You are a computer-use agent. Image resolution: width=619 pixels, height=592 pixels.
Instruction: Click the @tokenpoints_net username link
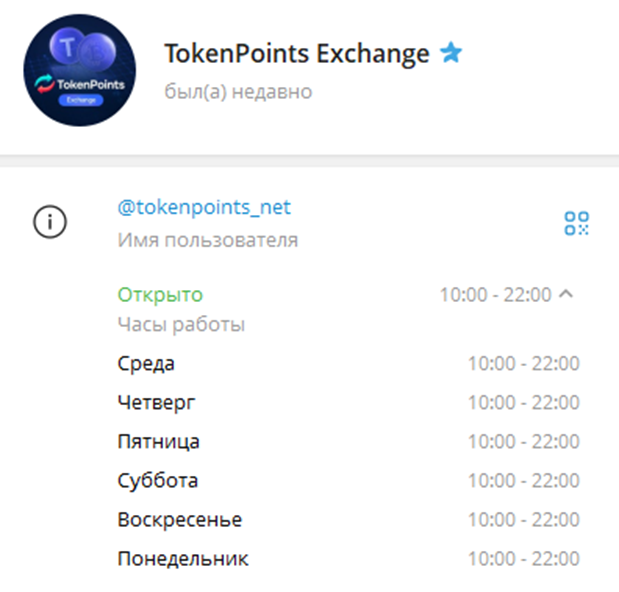(204, 208)
